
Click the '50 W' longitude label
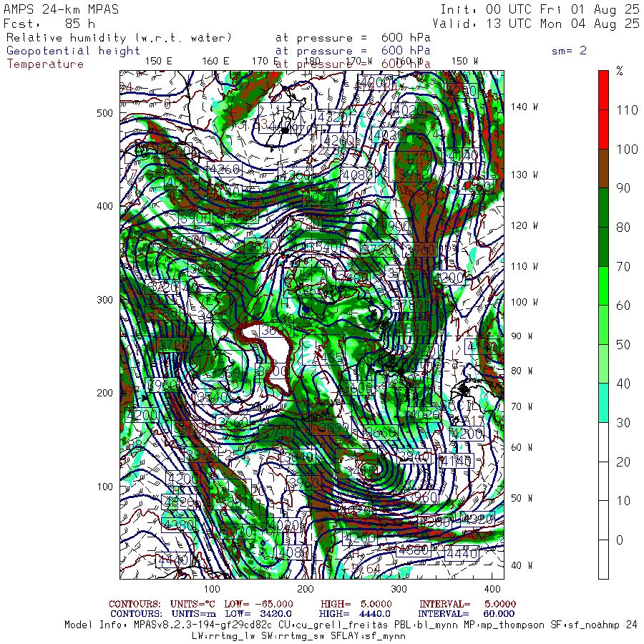(x=522, y=498)
